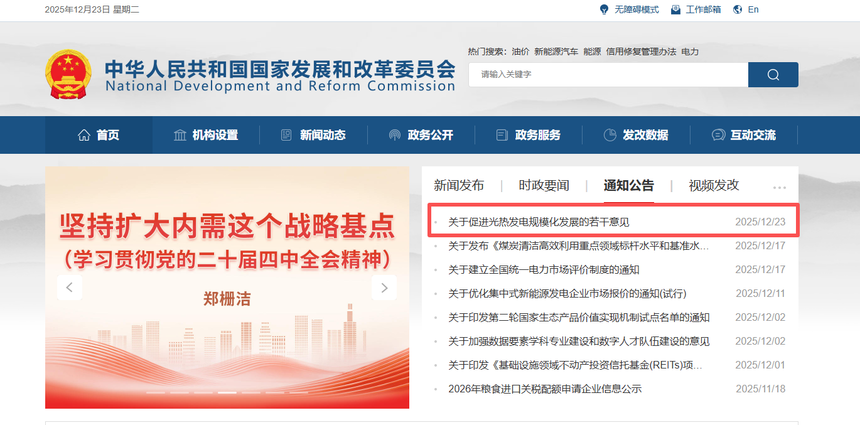Click the home icon in navigation bar
Viewport: 860px width, 425px height.
coord(84,135)
